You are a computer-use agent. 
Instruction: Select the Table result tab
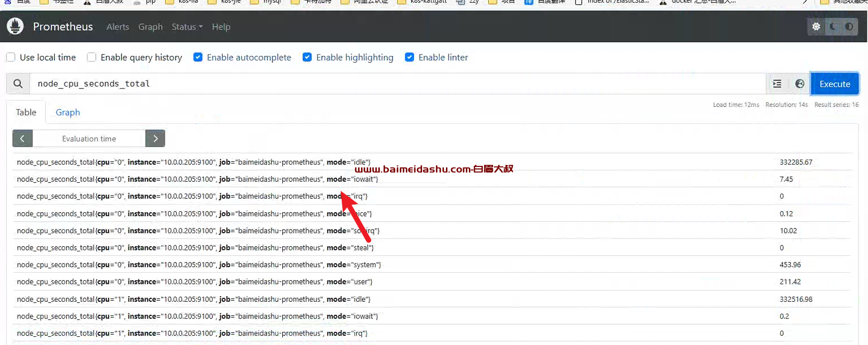26,112
